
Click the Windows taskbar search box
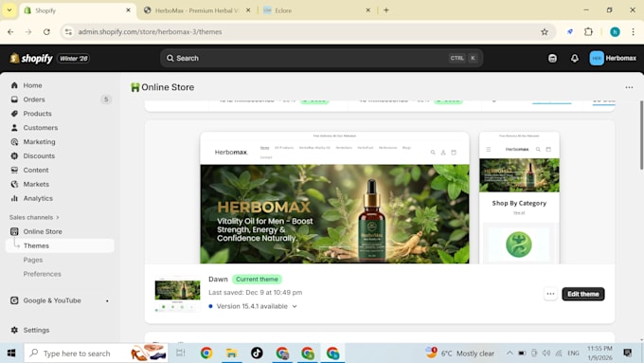click(x=96, y=354)
